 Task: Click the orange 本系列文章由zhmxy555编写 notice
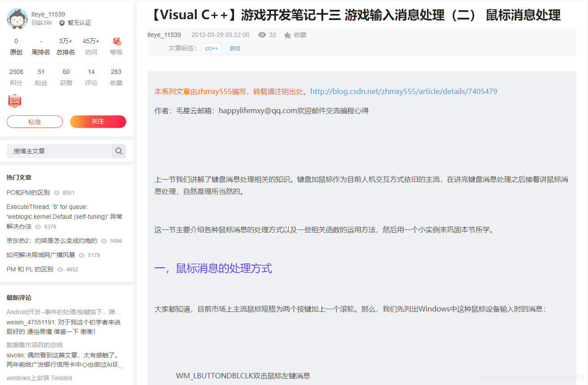click(230, 91)
